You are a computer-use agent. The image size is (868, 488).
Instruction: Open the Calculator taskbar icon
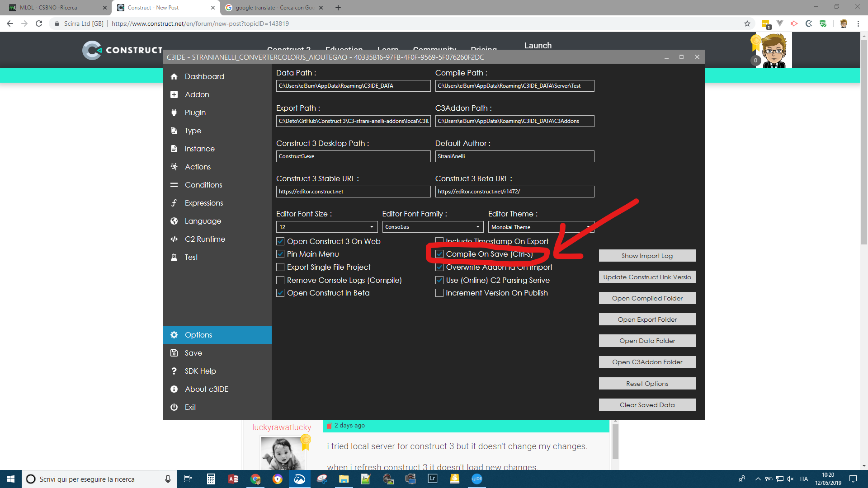[x=211, y=479]
